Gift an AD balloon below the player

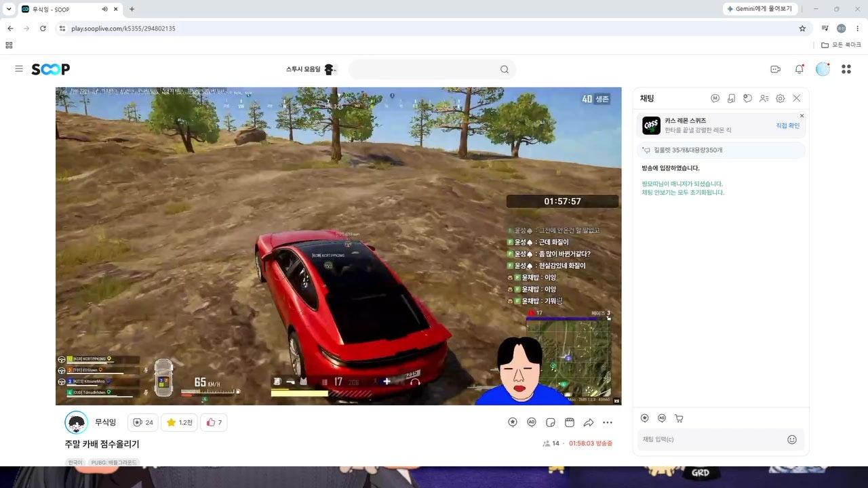(532, 422)
